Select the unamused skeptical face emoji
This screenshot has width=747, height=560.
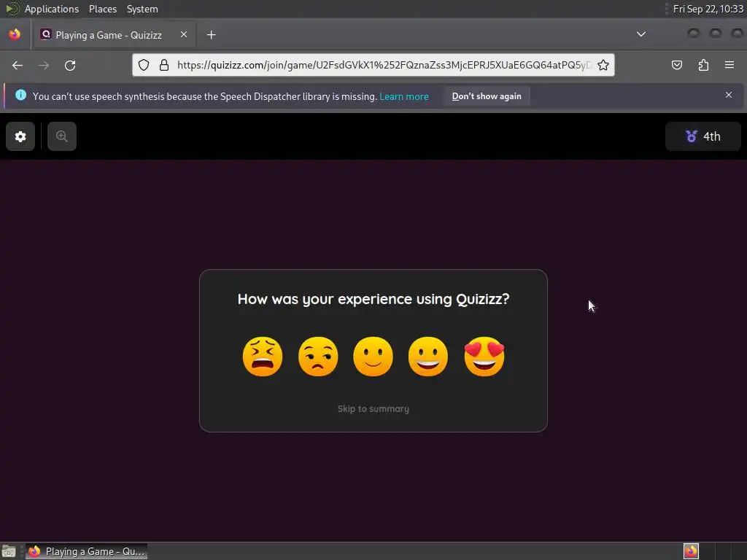coord(318,357)
